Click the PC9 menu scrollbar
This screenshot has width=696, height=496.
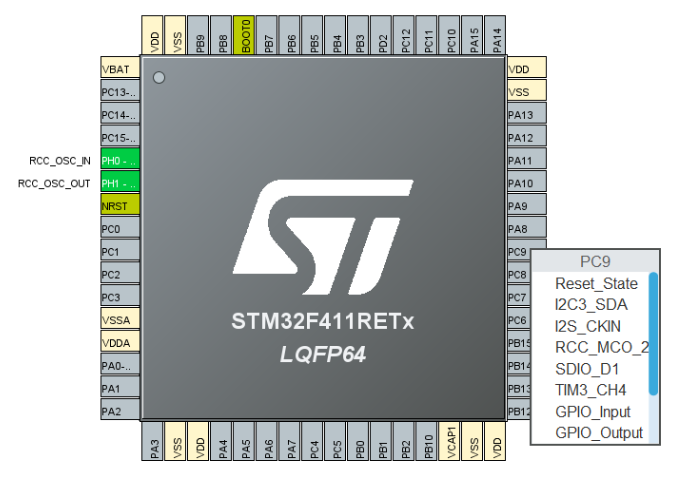click(x=653, y=334)
